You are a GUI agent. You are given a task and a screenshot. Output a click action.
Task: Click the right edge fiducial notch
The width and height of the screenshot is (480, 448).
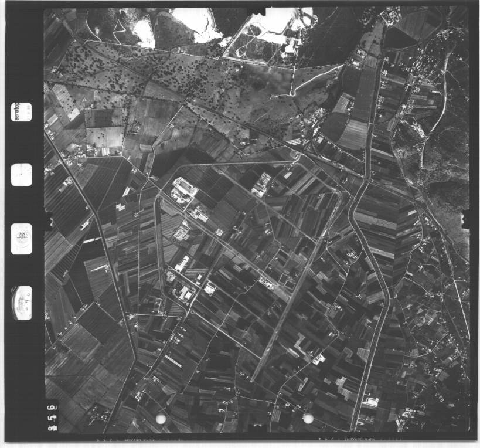467,219
